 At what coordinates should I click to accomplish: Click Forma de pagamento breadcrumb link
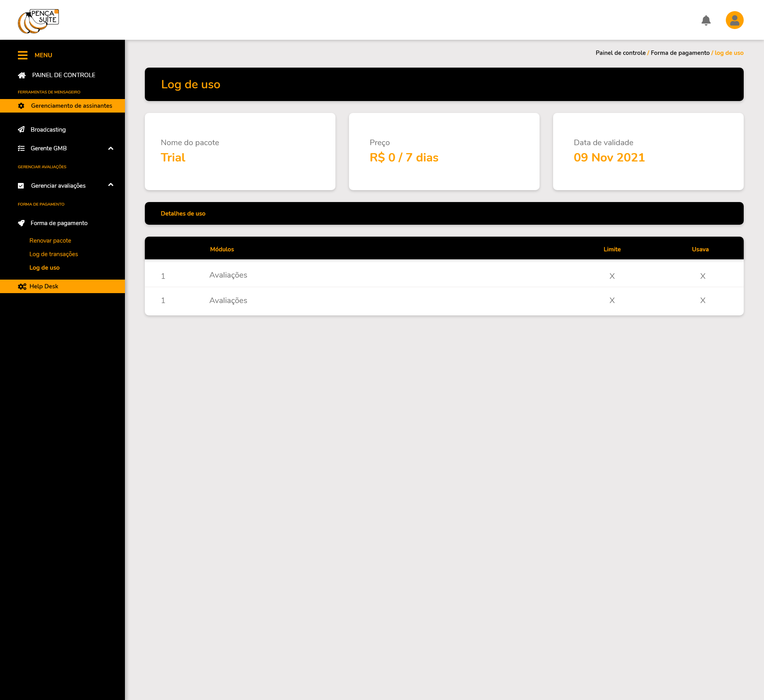[x=680, y=53]
